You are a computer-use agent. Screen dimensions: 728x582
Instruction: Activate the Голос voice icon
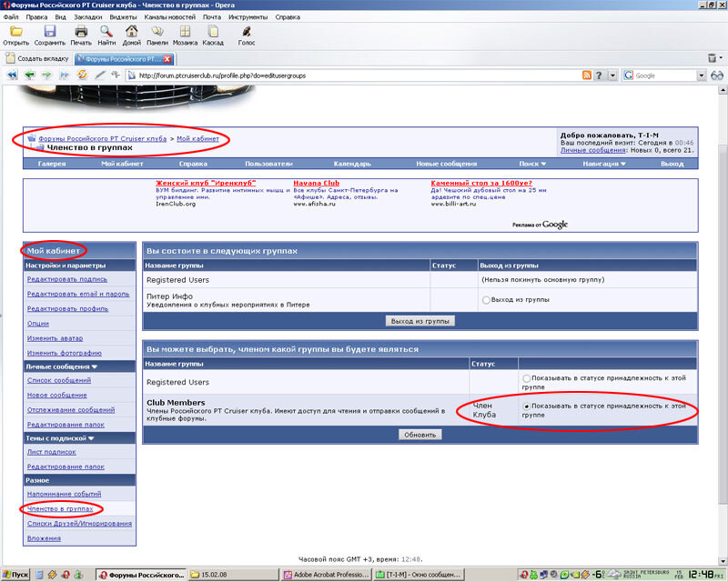247,32
